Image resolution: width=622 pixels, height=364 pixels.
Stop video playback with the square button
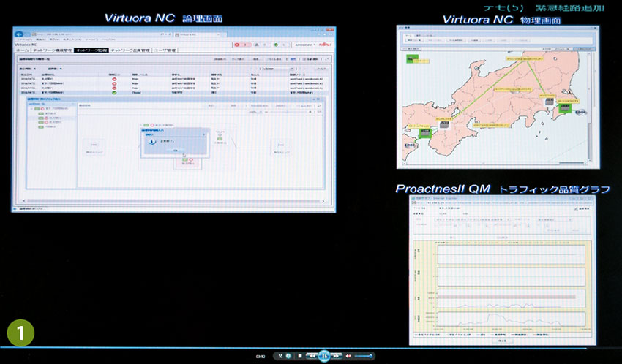(x=300, y=356)
